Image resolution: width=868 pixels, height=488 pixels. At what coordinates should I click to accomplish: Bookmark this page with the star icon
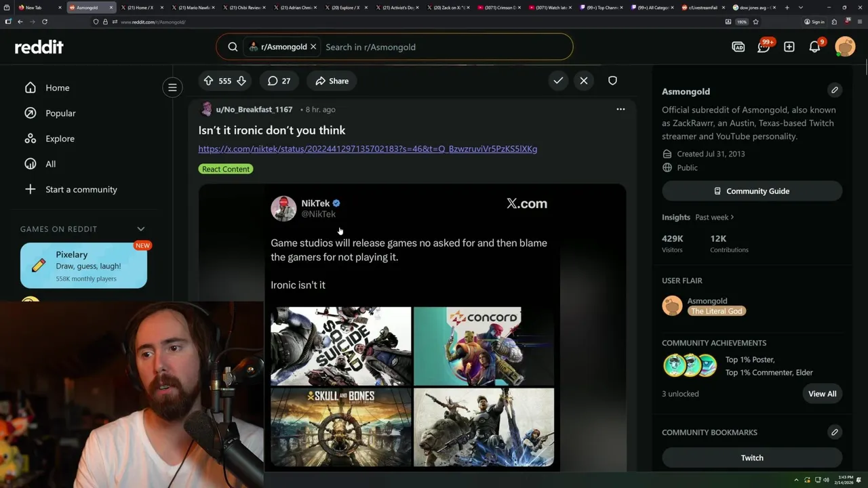755,22
